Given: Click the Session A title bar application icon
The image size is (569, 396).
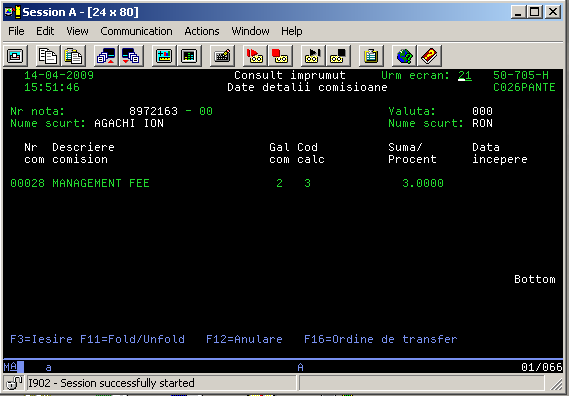Looking at the screenshot, I should pyautogui.click(x=12, y=12).
